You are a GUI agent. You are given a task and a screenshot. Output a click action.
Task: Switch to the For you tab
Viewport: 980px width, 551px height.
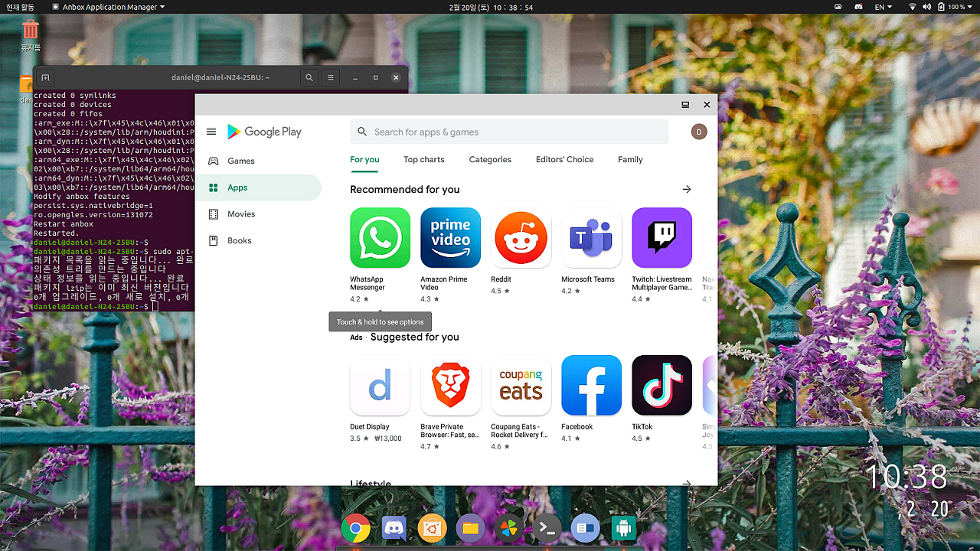pyautogui.click(x=364, y=159)
